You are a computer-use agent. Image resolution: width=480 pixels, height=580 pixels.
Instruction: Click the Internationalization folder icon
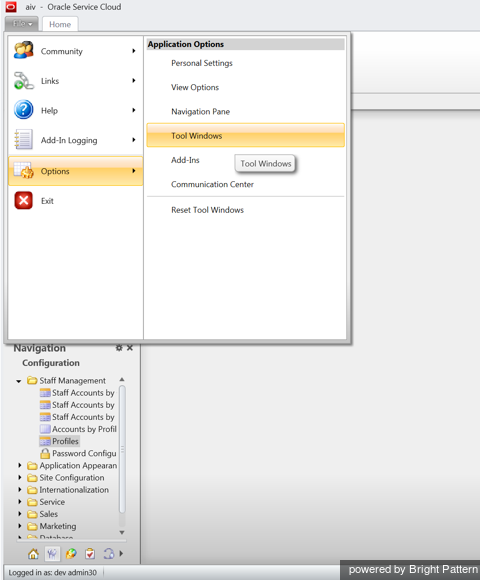click(x=32, y=490)
